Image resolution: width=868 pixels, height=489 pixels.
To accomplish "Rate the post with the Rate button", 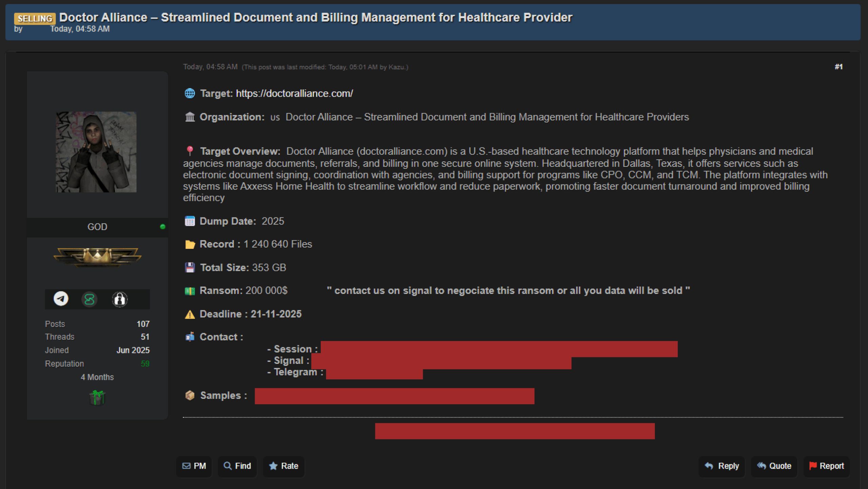I will click(284, 466).
